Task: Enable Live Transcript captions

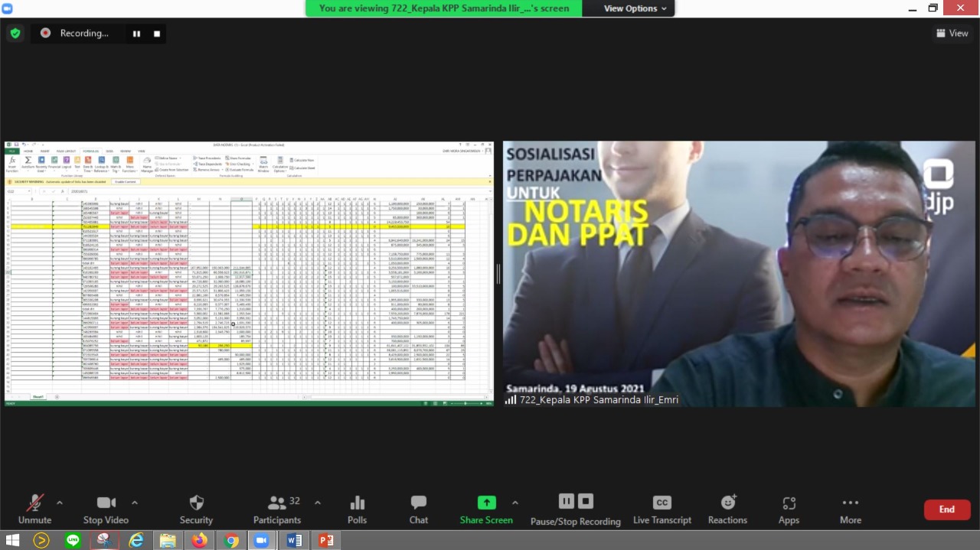Action: tap(661, 509)
